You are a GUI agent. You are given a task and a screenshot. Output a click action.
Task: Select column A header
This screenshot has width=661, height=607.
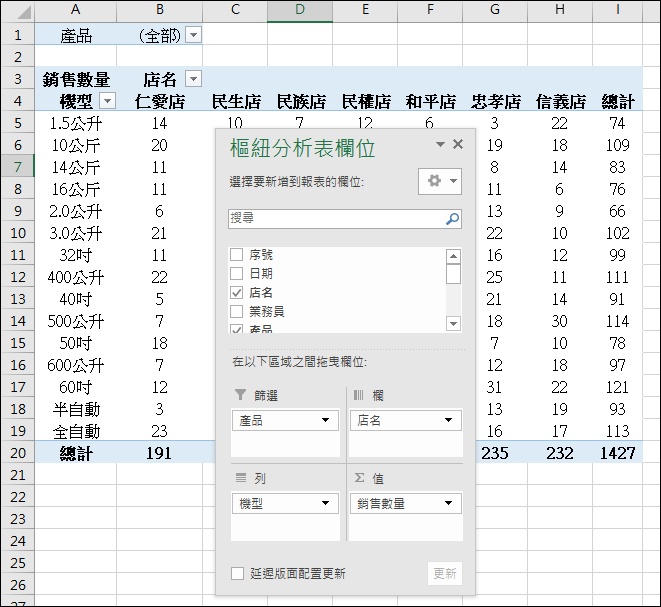tap(75, 10)
